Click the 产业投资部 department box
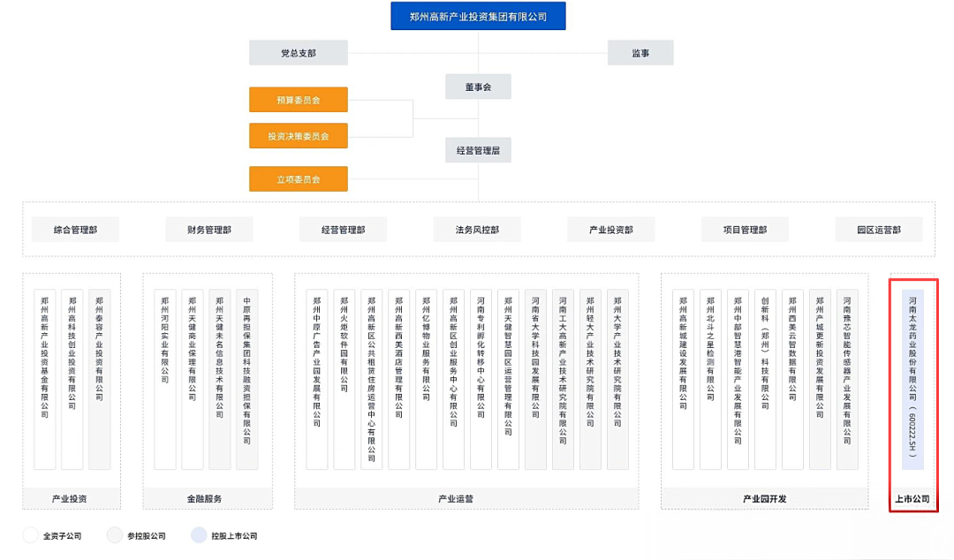The height and width of the screenshot is (560, 954). [x=611, y=230]
